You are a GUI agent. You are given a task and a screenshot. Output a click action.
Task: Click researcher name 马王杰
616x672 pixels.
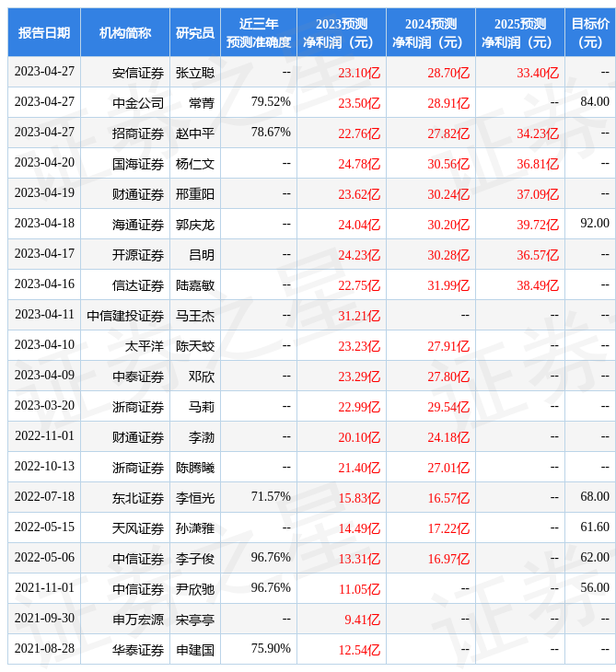coord(195,317)
